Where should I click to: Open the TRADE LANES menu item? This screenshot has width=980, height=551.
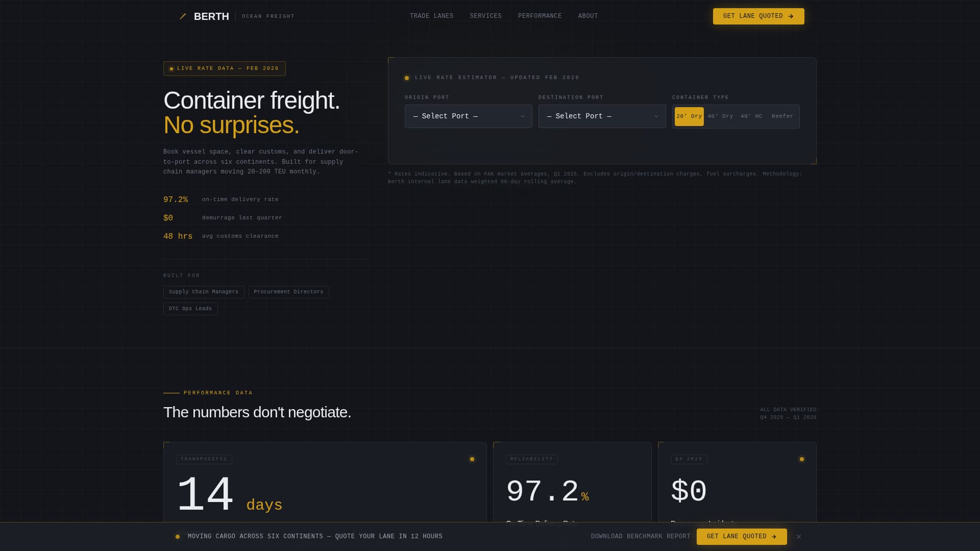[431, 16]
